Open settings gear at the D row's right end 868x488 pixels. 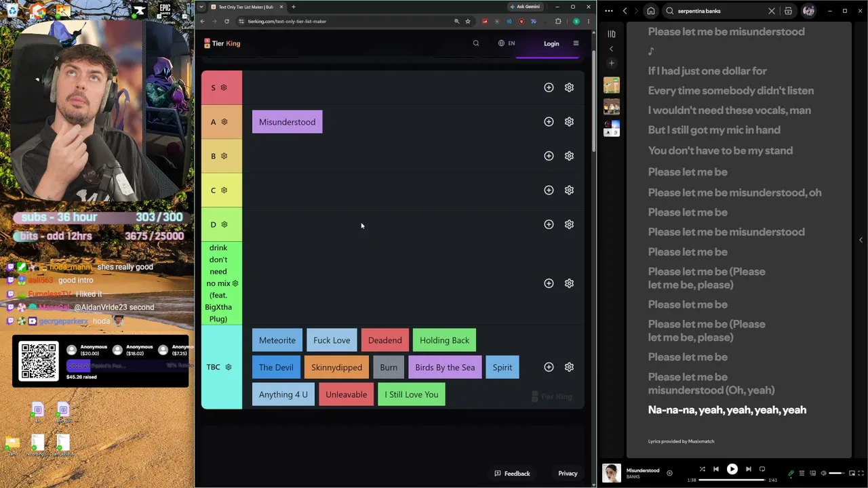[569, 224]
